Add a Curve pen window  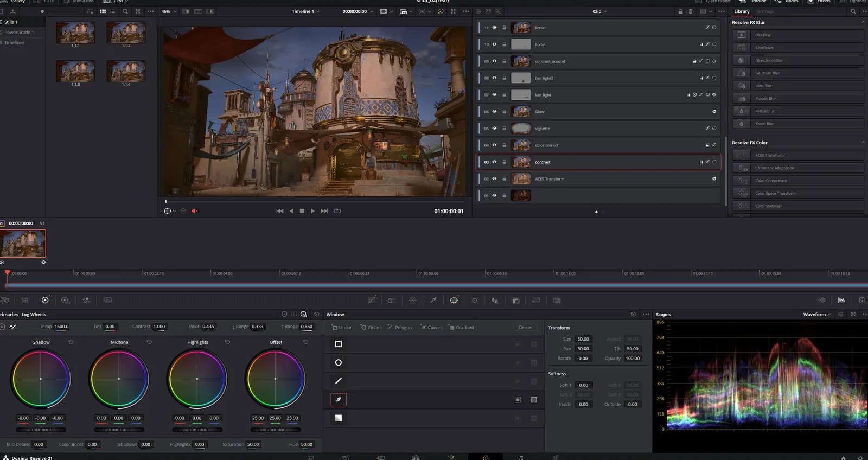pyautogui.click(x=430, y=327)
